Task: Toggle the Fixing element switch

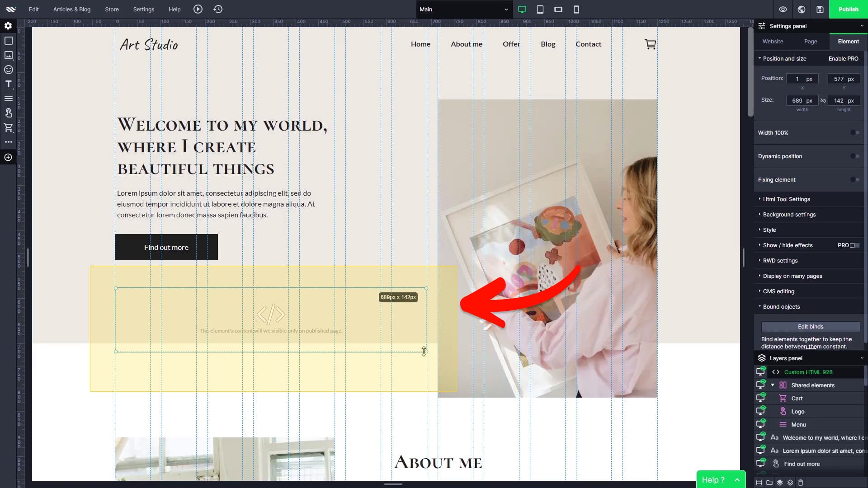Action: tap(854, 180)
